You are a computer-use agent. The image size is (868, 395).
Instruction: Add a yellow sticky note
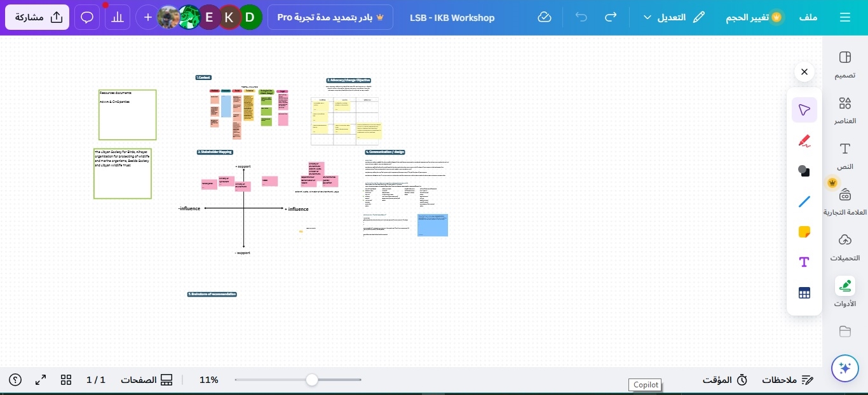tap(804, 232)
